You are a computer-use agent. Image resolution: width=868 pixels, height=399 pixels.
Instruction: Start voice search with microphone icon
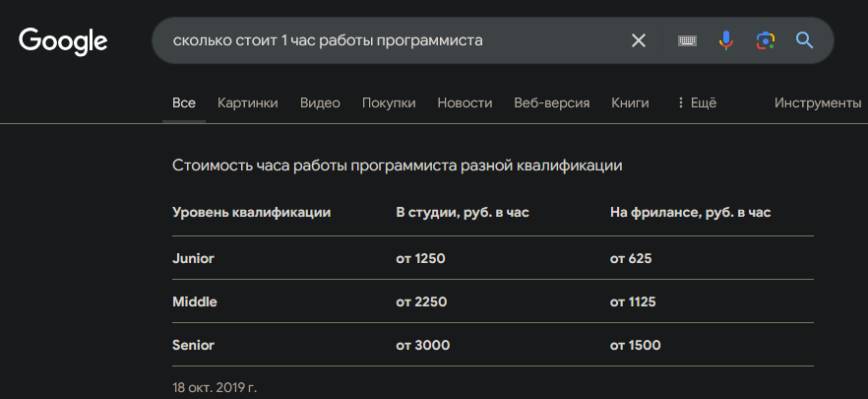[x=725, y=40]
